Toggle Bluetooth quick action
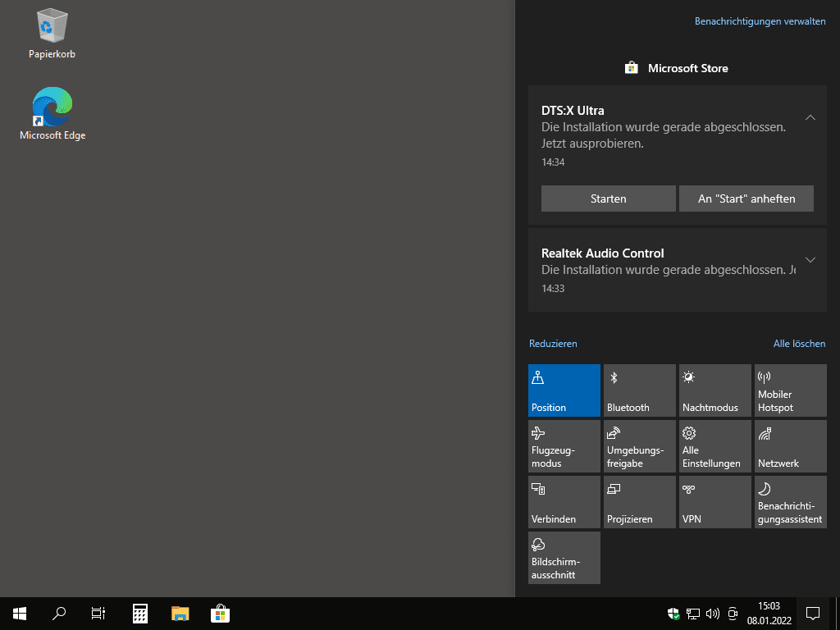 640,390
